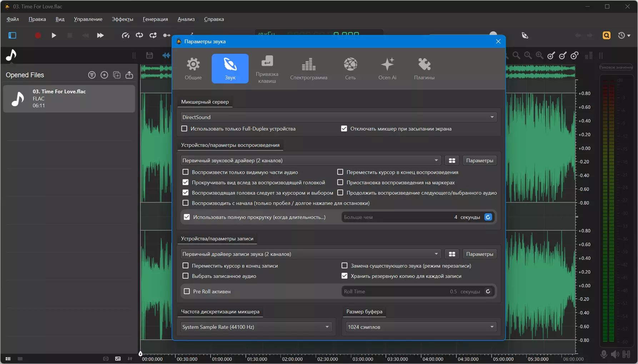
Task: Click recording device channel grid icon
Action: click(452, 254)
